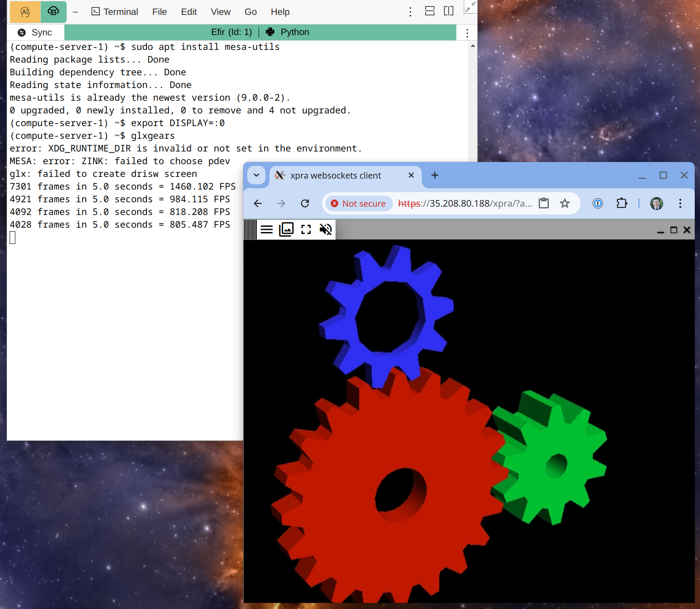This screenshot has height=609, width=700.
Task: Unmute xpra audio via speaker icon
Action: pyautogui.click(x=325, y=229)
